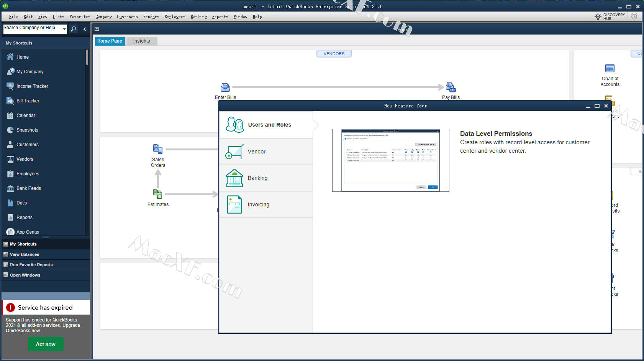
Task: Open Chart of Accounts icon
Action: coord(610,69)
